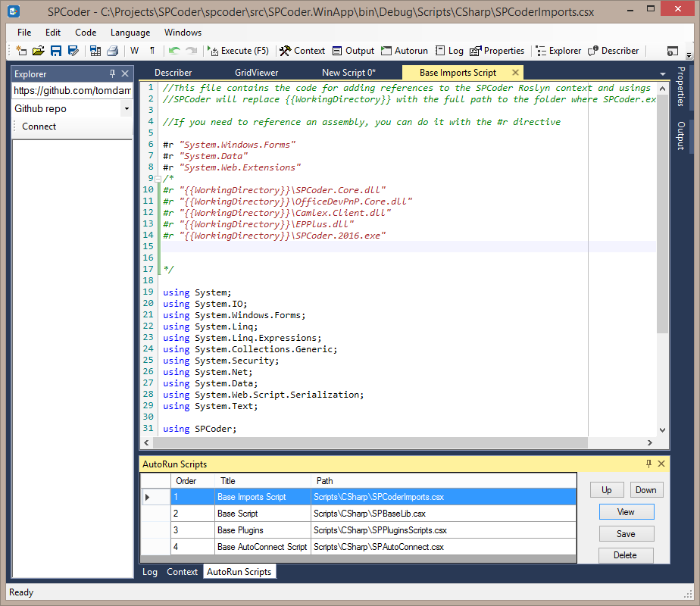Click the horizontal scroll right arrow

point(650,442)
